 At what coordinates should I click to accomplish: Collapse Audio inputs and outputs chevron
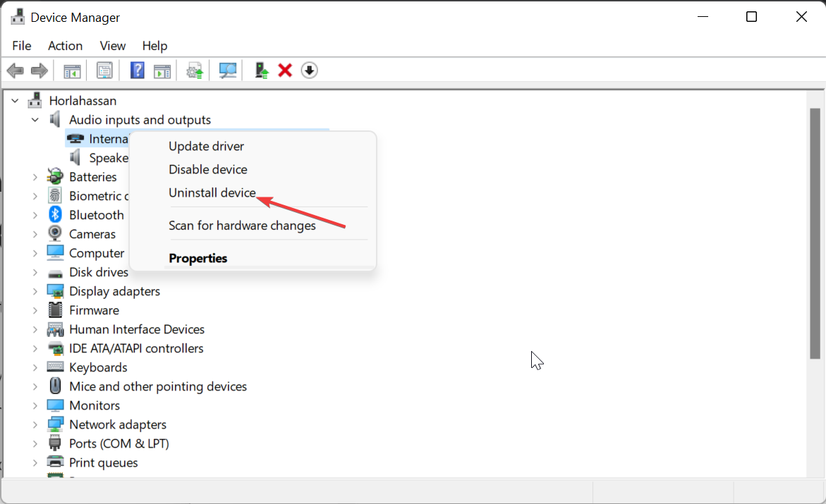pos(35,120)
